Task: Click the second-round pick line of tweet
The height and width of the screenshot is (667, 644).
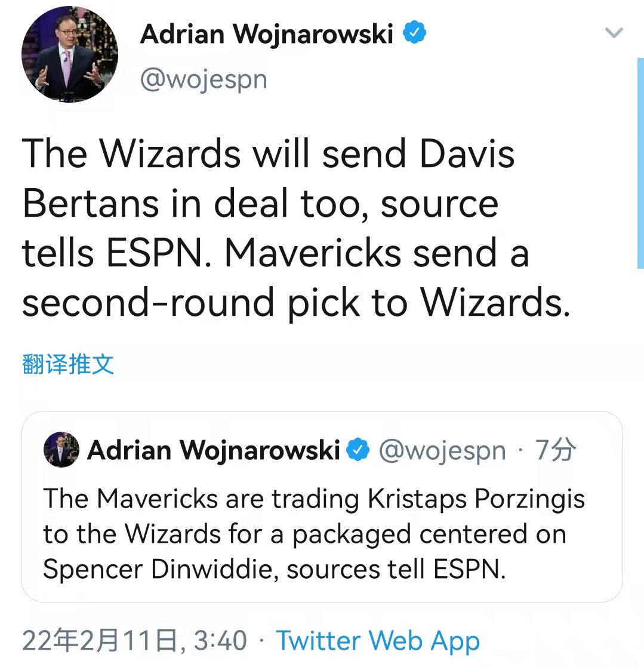Action: click(296, 302)
